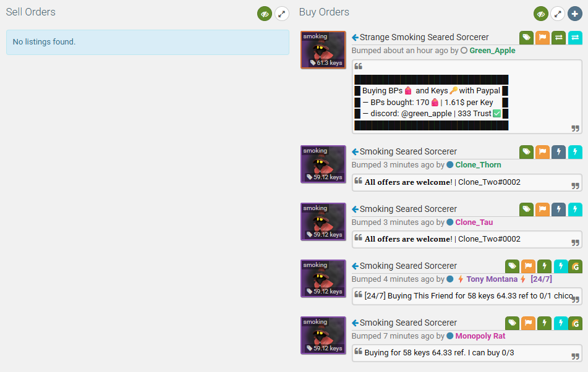Report Clone_Tau's listing with flag icon
588x372 pixels.
[543, 209]
